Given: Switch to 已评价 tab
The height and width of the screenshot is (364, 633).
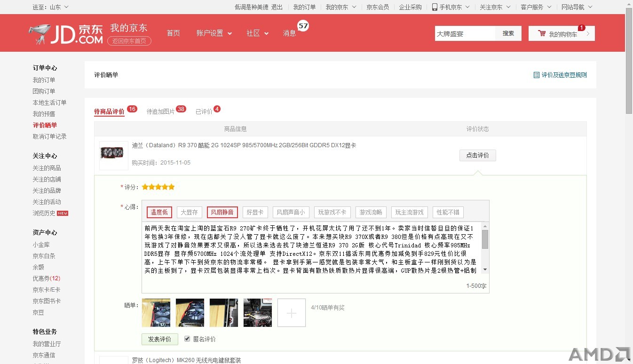Looking at the screenshot, I should tap(204, 111).
